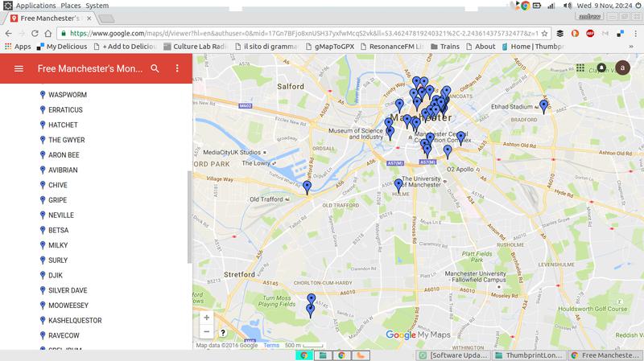Open the hamburger menu in My Maps header
Image resolution: width=644 pixels, height=361 pixels.
[x=19, y=68]
